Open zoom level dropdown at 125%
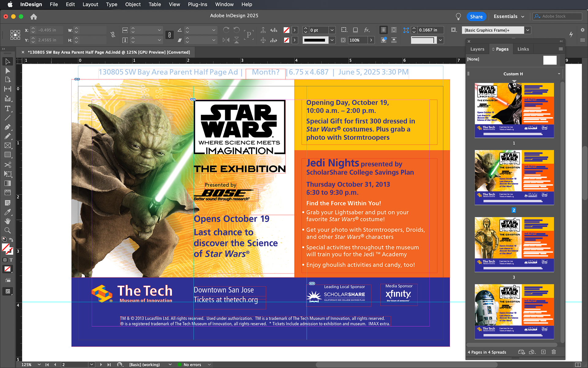 pos(39,365)
